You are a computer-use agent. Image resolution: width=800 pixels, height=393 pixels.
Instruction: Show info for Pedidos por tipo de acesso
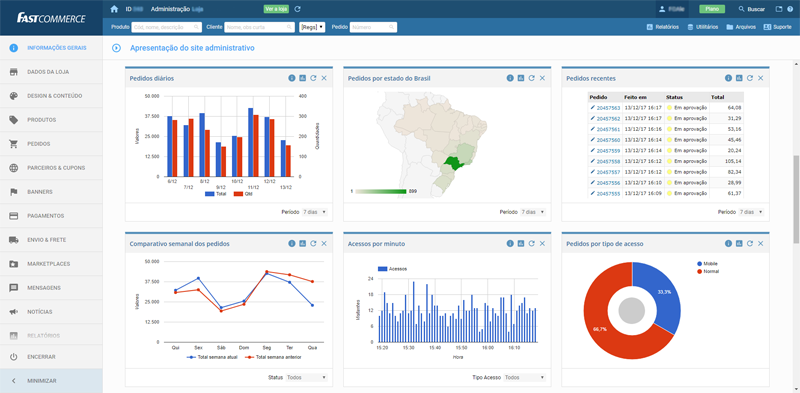[729, 243]
